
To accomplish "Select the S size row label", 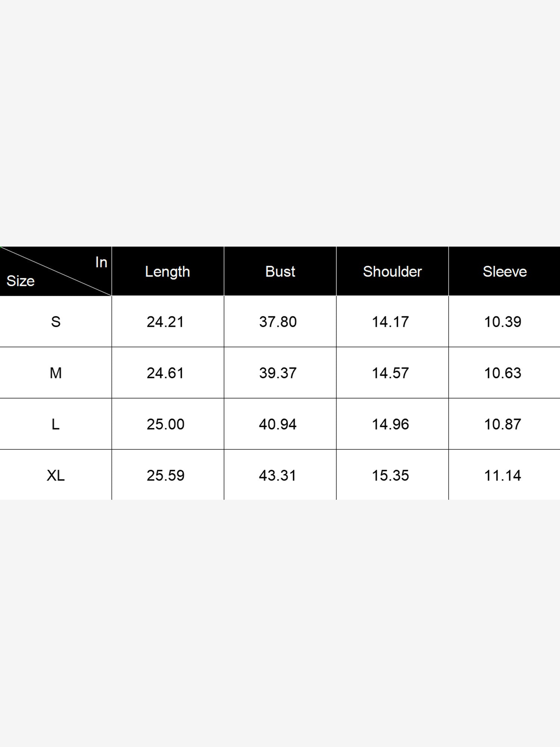I will click(56, 322).
